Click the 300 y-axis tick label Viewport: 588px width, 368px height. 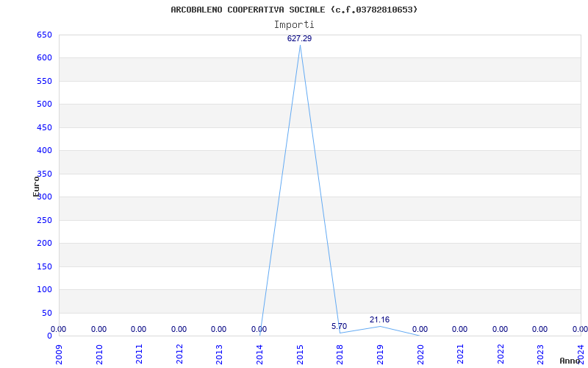point(44,197)
